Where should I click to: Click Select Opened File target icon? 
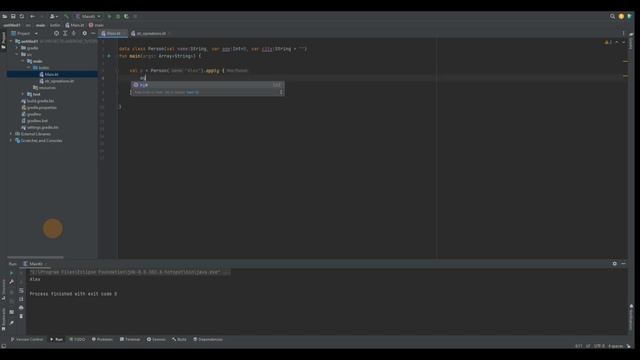pyautogui.click(x=56, y=33)
